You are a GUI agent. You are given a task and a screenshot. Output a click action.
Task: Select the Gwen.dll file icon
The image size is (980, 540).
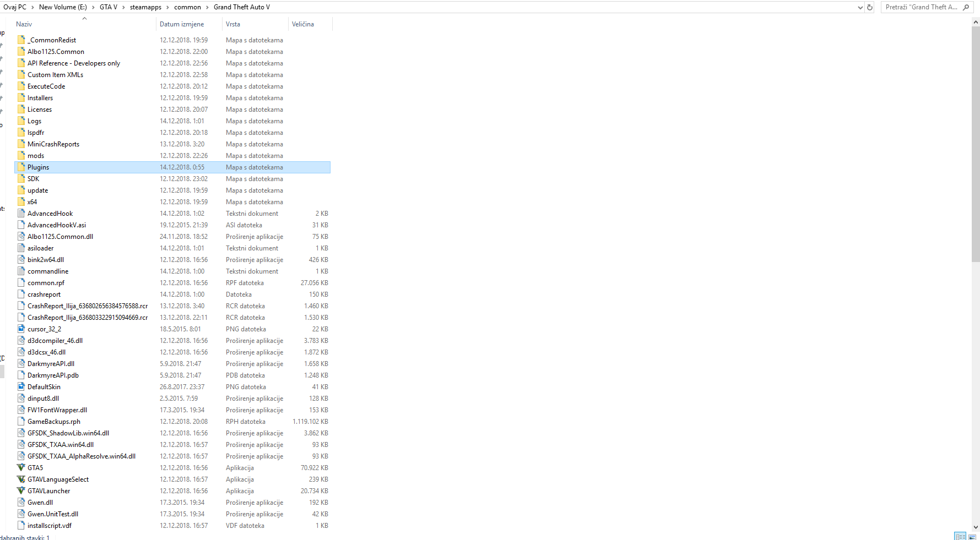(x=21, y=502)
